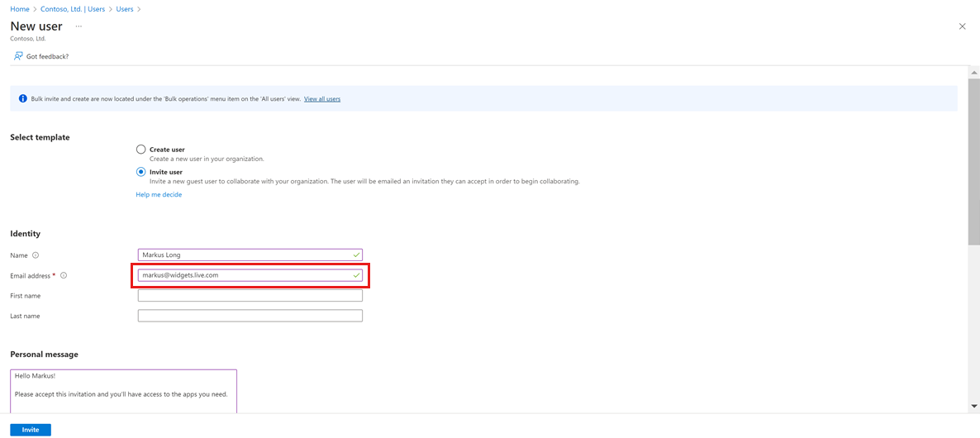Click the New user page title
Viewport: 980px width, 438px height.
(x=36, y=26)
